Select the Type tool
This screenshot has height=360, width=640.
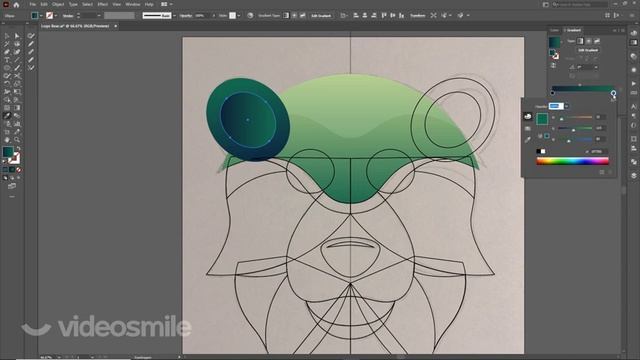tap(7, 60)
